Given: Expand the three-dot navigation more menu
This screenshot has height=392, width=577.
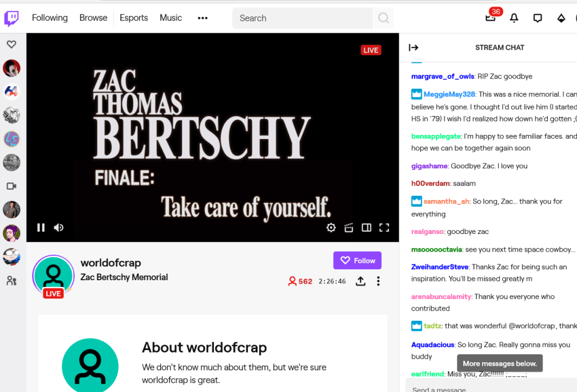Looking at the screenshot, I should 202,18.
